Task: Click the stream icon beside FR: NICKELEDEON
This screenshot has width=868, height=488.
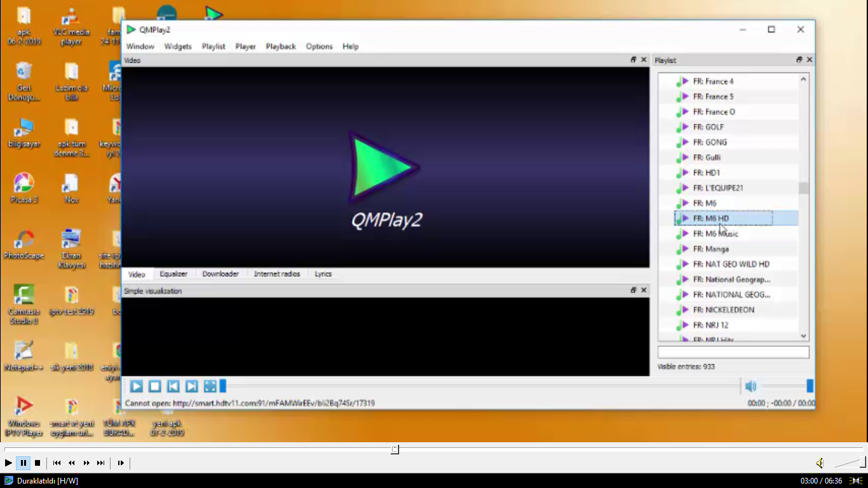Action: (x=682, y=310)
